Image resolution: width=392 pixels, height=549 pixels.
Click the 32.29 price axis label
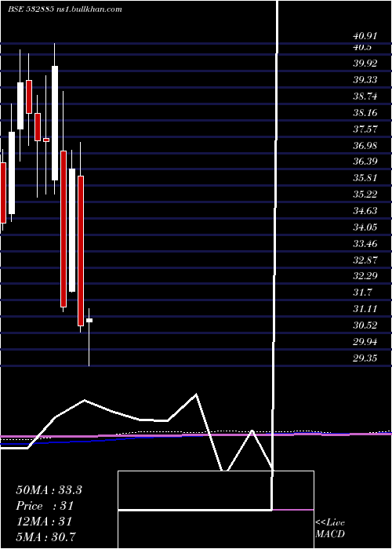click(365, 276)
